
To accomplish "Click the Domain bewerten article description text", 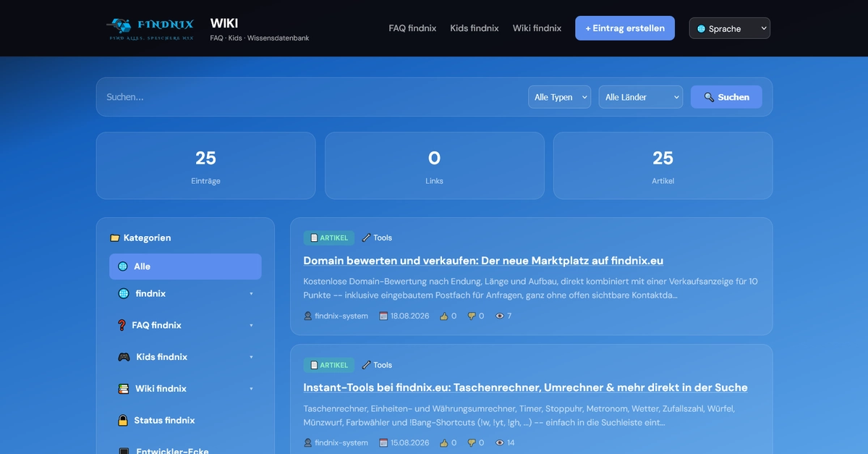I will [531, 288].
